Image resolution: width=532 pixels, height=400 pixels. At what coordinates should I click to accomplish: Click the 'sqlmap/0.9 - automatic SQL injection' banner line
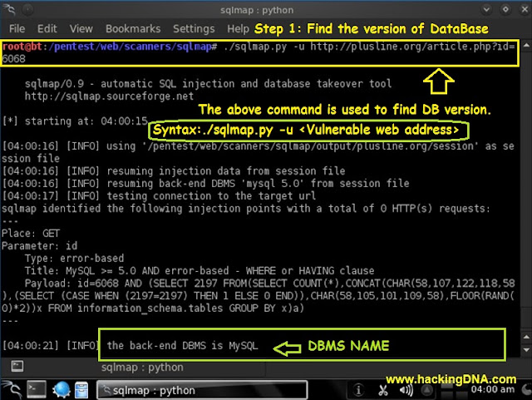click(x=208, y=83)
